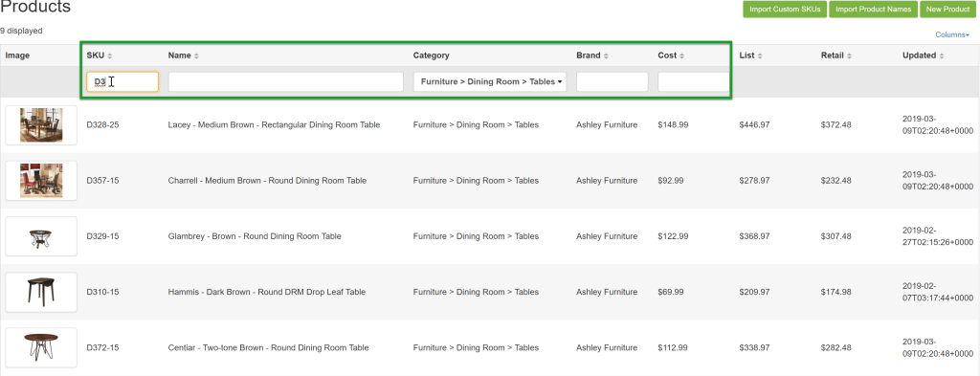Open the Columns dropdown
980x376 pixels.
[x=952, y=35]
